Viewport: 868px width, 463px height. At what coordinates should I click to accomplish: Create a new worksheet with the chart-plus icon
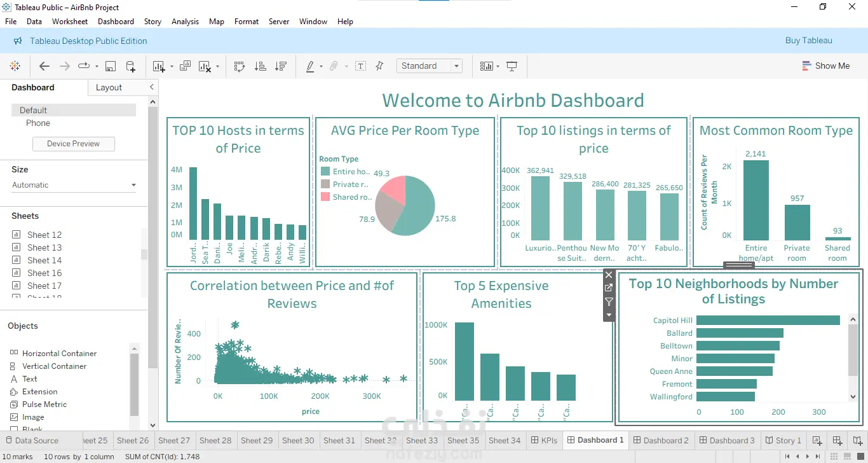158,66
